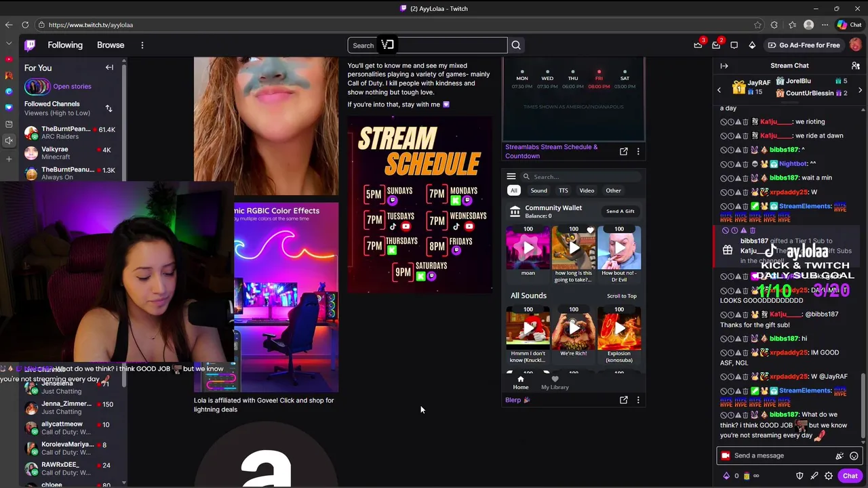
Task: Pop out the Blerp panel
Action: coord(624,400)
